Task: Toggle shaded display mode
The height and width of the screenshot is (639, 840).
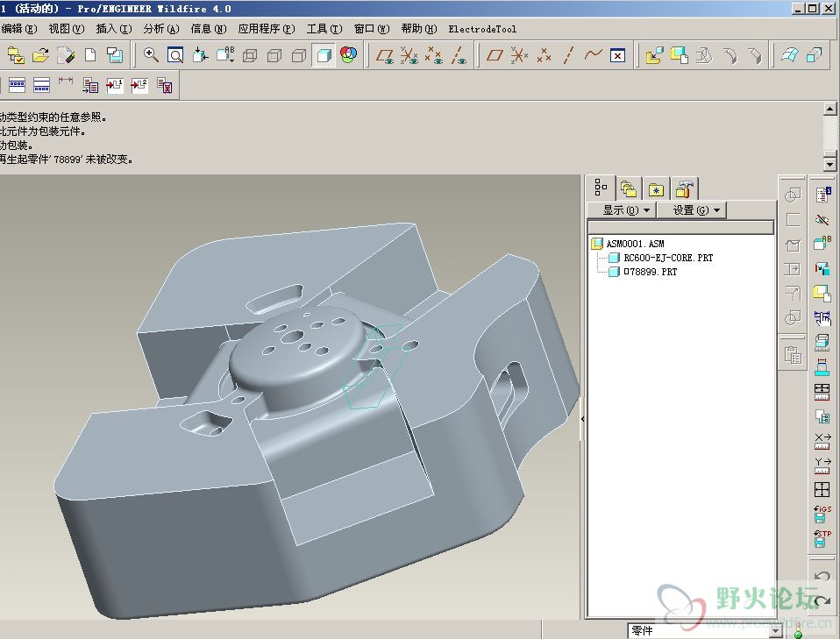Action: [x=324, y=56]
